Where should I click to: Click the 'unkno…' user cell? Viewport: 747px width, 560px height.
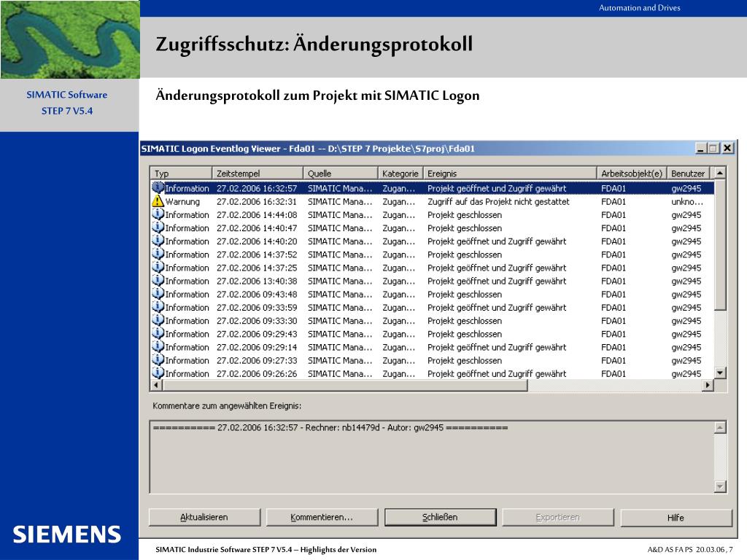point(687,201)
